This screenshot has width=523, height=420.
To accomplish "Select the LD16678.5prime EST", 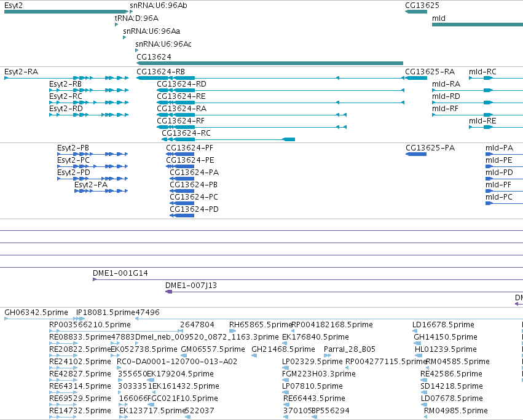I will click(415, 331).
